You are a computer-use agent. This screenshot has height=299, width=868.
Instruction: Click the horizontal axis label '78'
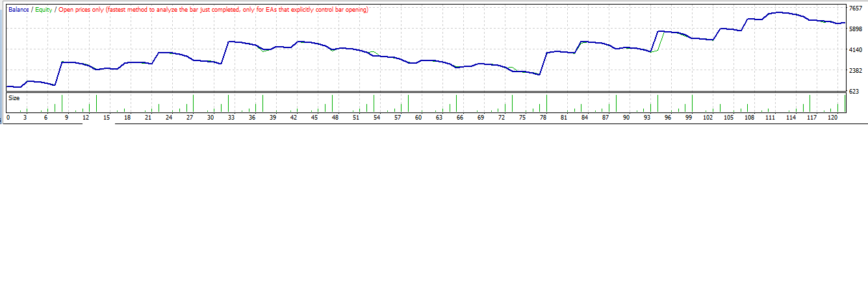543,118
